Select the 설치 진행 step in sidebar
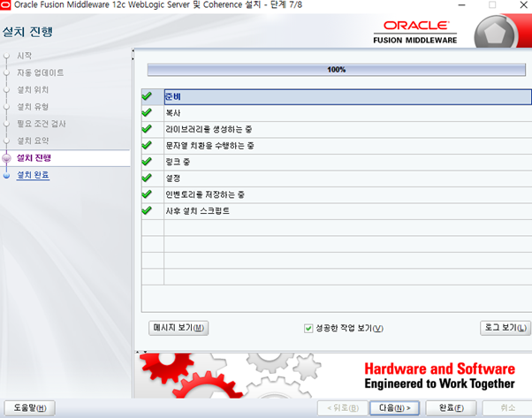 (x=34, y=158)
